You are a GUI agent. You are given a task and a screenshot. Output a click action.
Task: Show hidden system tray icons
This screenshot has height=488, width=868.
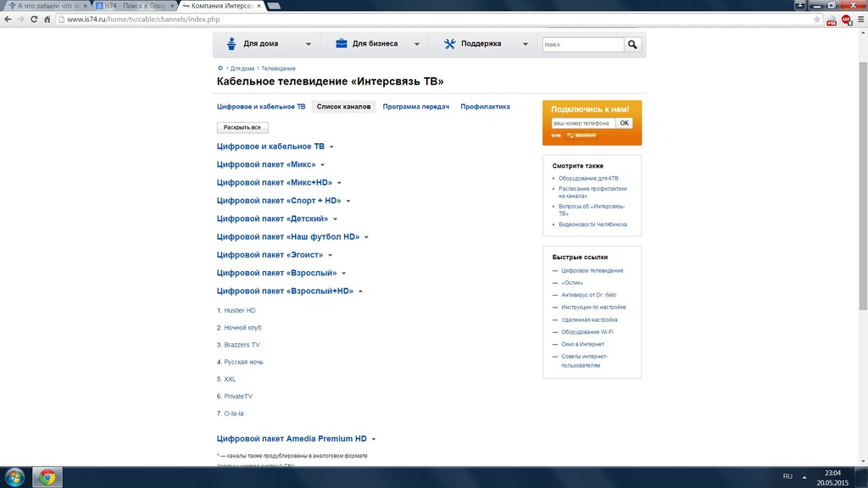pos(804,477)
